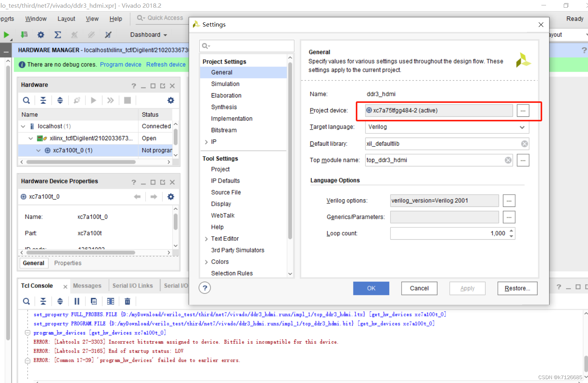Clear Tcl Console with trash icon
The width and height of the screenshot is (588, 383).
tap(127, 301)
